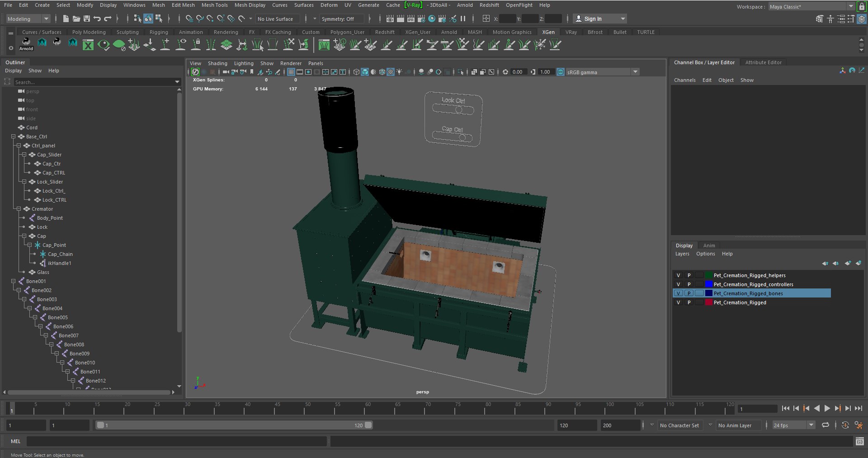
Task: Go to the end of the playback range
Action: [x=859, y=408]
